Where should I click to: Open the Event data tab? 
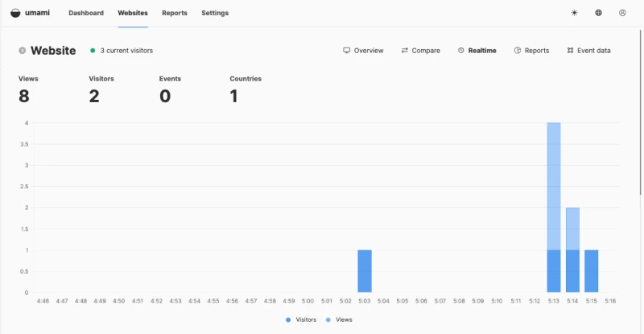coord(588,51)
